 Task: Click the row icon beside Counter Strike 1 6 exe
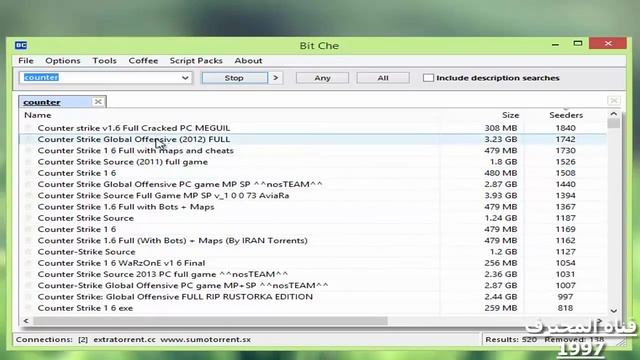(28, 308)
